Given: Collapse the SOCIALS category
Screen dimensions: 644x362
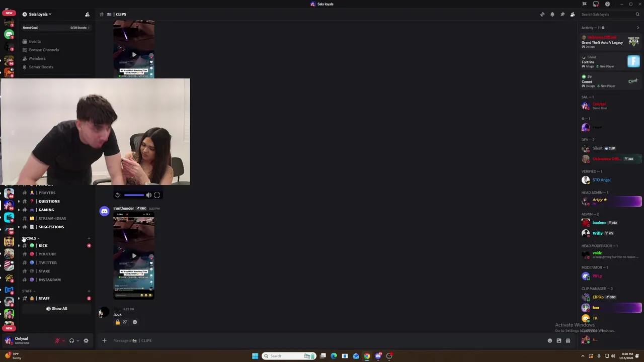Looking at the screenshot, I should click(30, 238).
